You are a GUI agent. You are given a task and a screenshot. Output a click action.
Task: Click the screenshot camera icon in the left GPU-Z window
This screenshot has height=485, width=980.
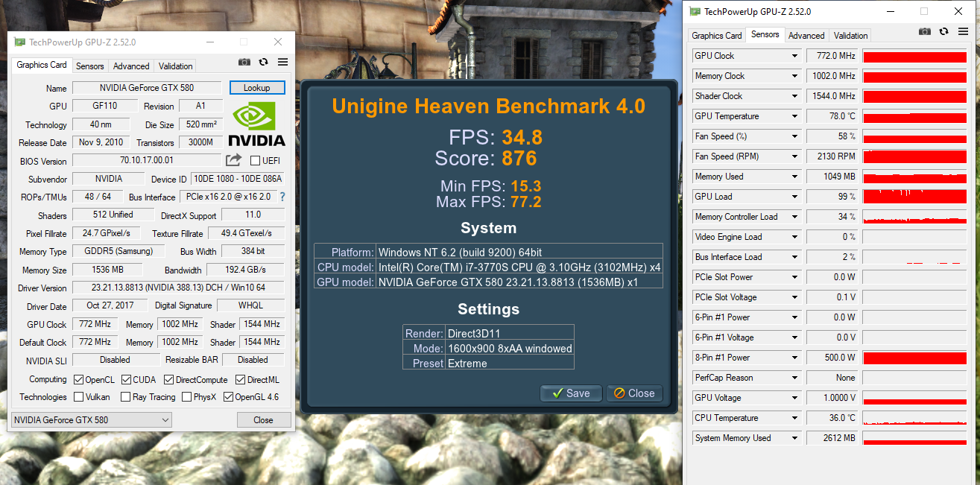[244, 63]
